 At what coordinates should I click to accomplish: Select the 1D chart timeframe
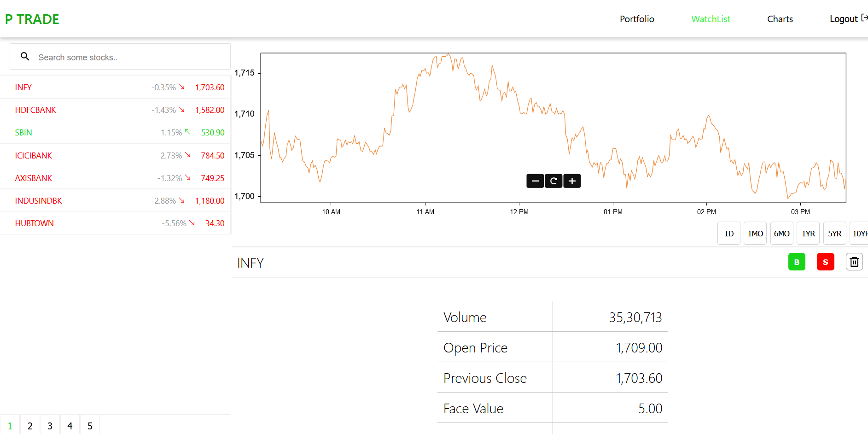tap(728, 233)
